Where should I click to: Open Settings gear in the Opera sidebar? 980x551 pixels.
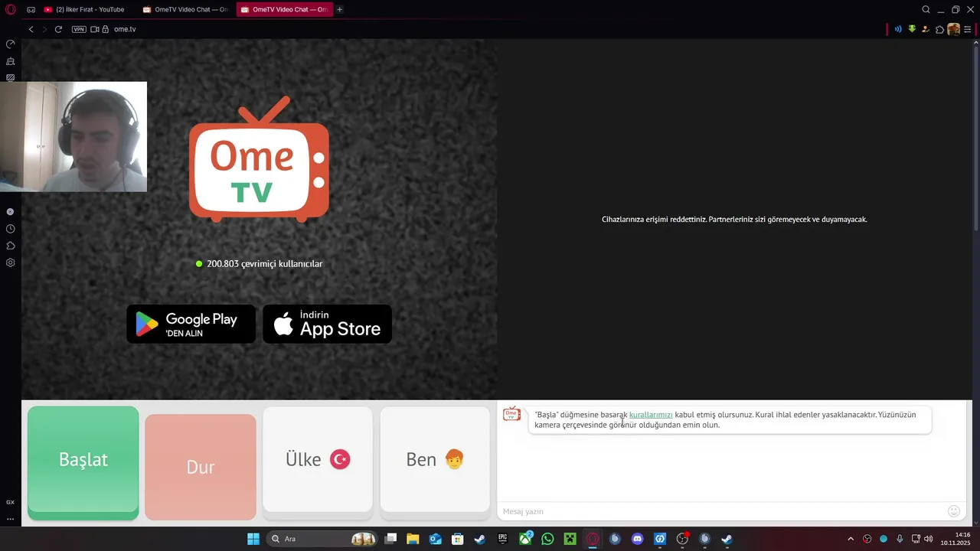pyautogui.click(x=11, y=262)
